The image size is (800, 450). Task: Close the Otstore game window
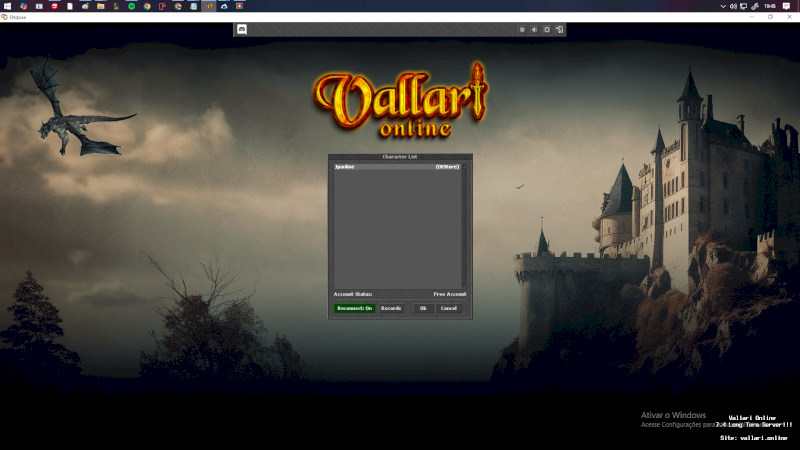[789, 17]
